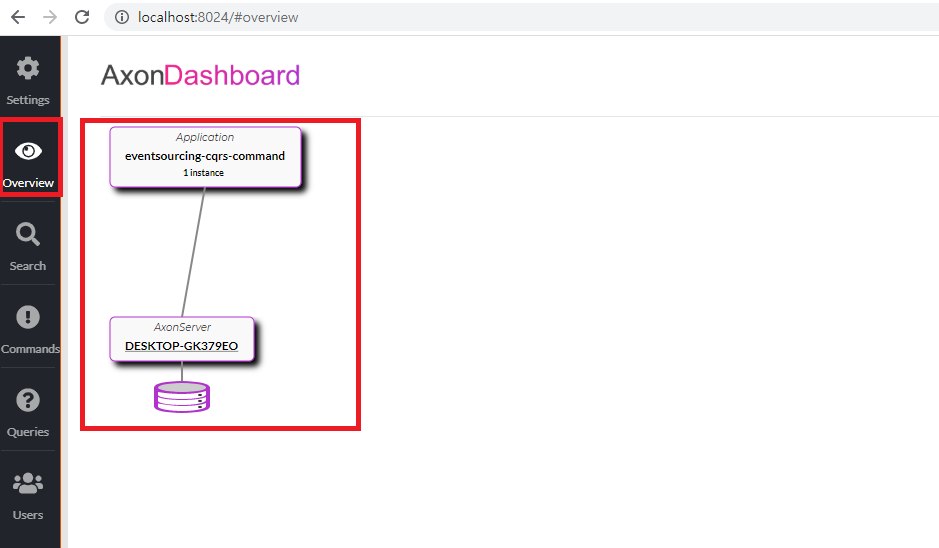Open the Users group icon
This screenshot has height=548, width=939.
[28, 483]
